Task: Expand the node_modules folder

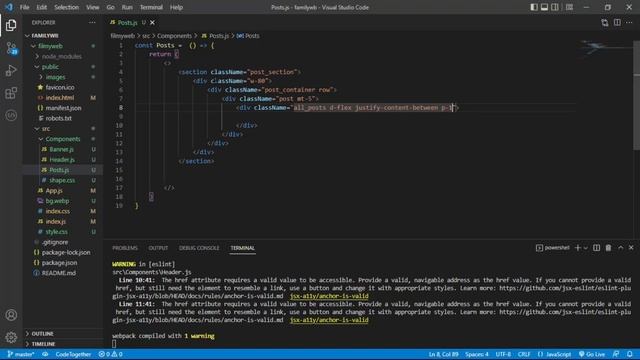Action: pyautogui.click(x=63, y=56)
